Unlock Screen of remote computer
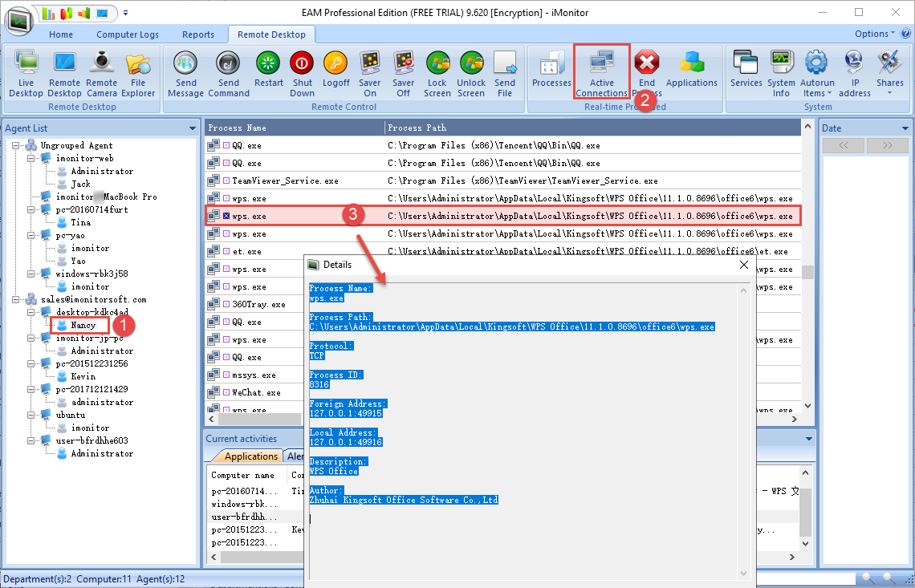Image resolution: width=915 pixels, height=588 pixels. click(471, 74)
